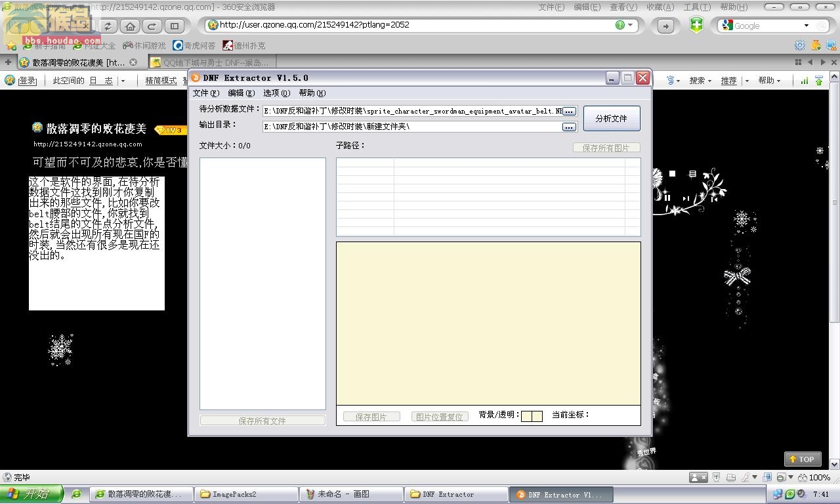Viewport: 840px width, 504px height.
Task: Click the 分析文件 button
Action: [612, 119]
